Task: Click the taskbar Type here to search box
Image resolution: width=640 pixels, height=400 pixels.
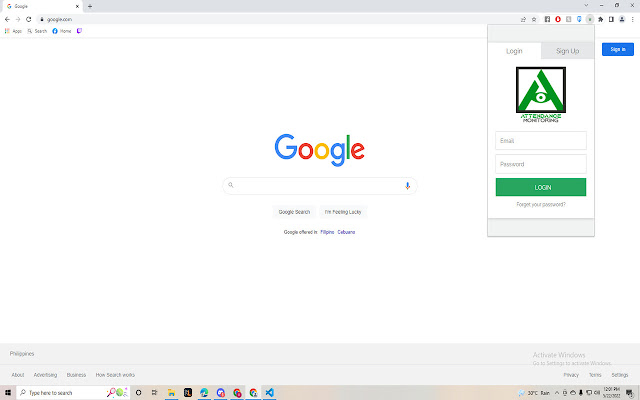Action: point(73,393)
